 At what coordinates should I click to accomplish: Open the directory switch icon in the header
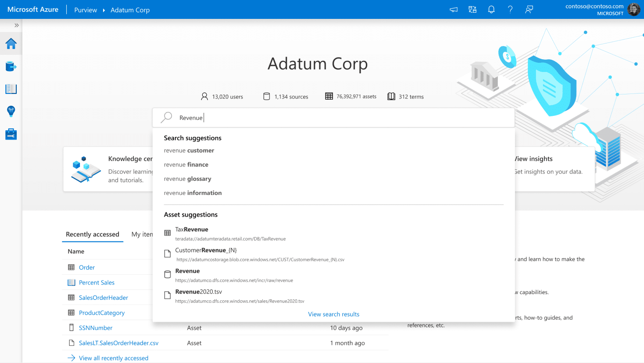click(472, 10)
